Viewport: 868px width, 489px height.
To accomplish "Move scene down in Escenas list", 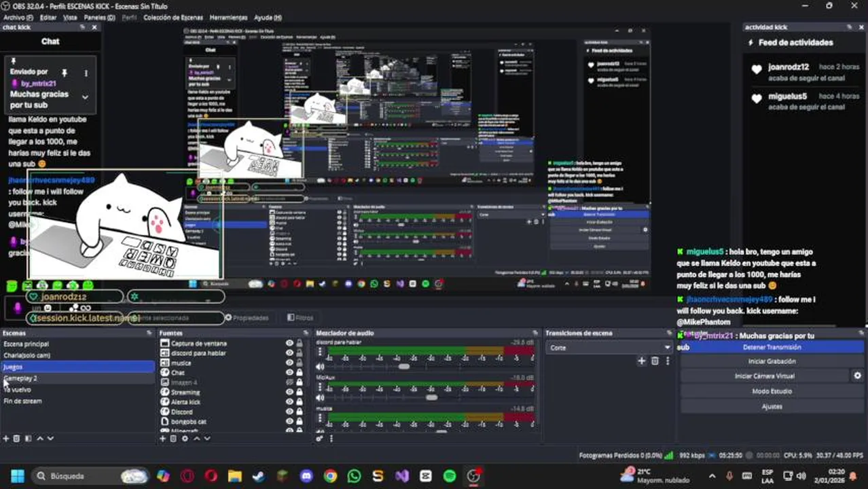I will (x=50, y=439).
